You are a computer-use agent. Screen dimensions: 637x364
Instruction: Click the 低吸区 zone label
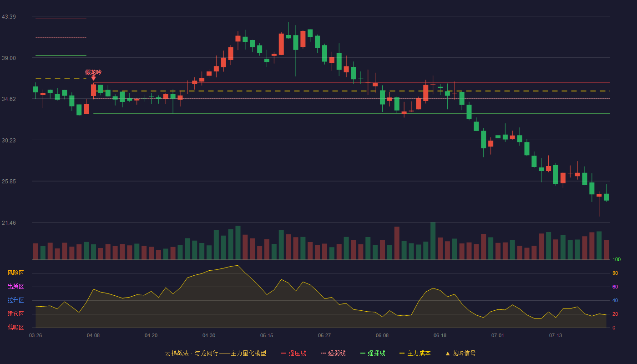coord(15,327)
